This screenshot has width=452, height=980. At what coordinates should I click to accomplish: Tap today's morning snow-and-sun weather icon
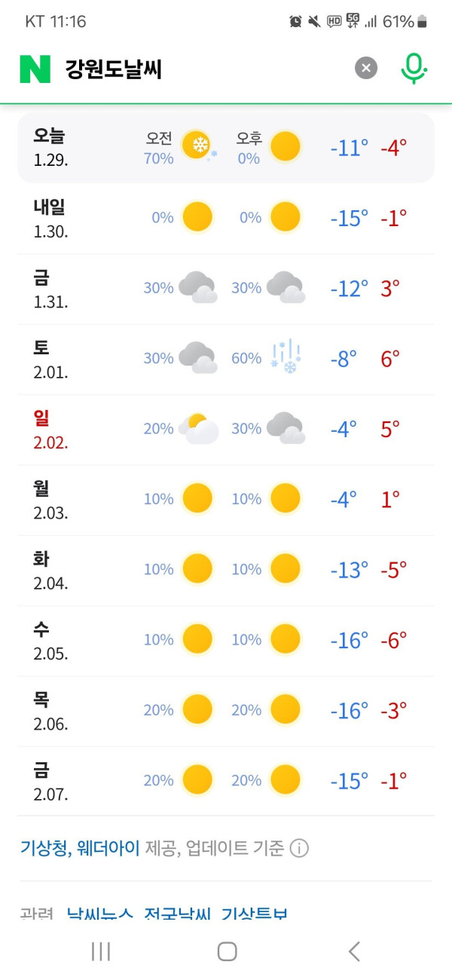199,146
